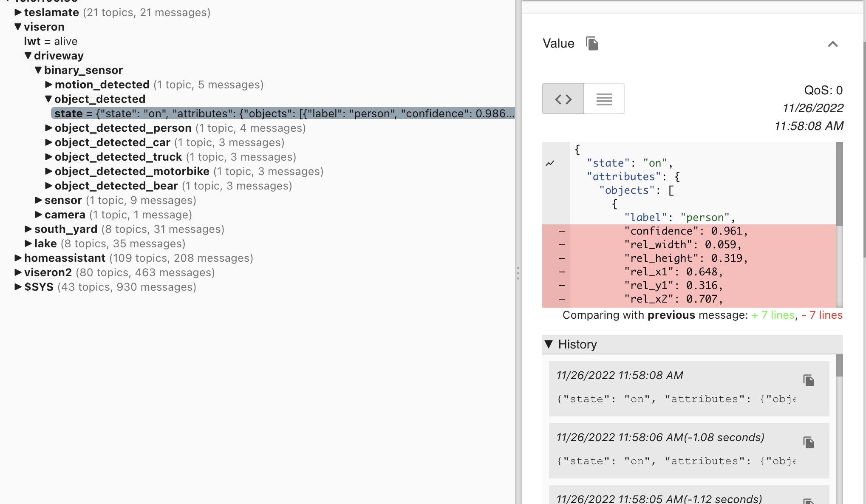Select the lwt = alive row
This screenshot has width=866, height=504.
tap(51, 41)
